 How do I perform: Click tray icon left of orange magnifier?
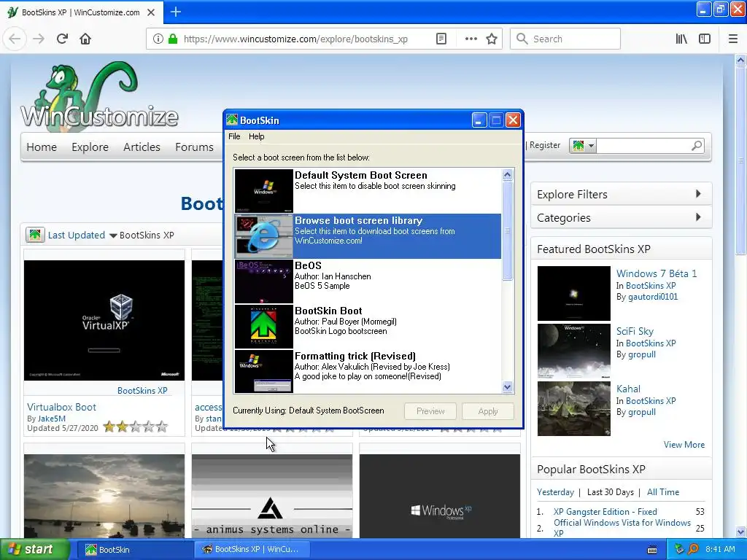click(x=680, y=549)
